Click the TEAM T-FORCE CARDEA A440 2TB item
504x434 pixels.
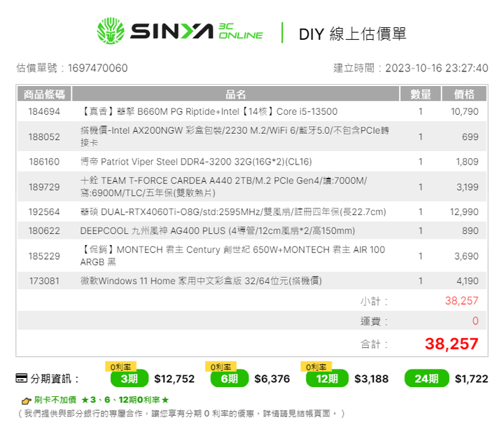coord(223,186)
